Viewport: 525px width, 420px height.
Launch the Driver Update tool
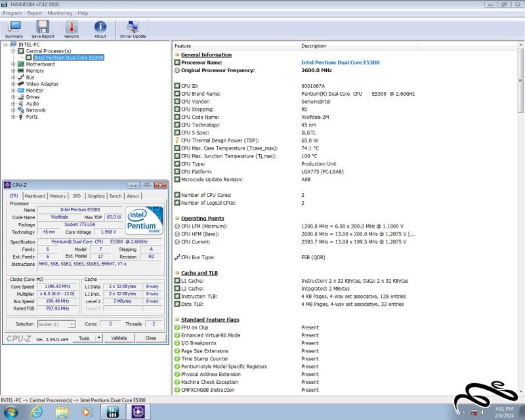[133, 29]
